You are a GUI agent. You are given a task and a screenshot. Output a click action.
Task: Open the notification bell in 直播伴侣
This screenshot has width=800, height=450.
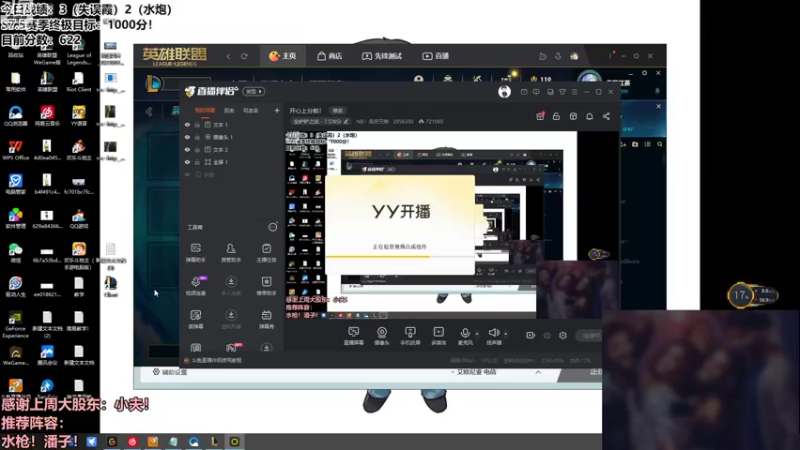click(x=590, y=116)
